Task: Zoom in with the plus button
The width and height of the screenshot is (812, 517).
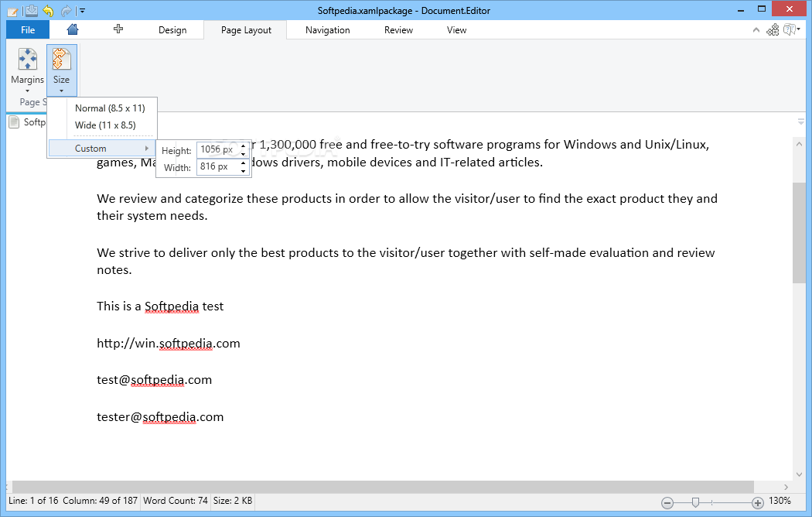Action: 758,502
